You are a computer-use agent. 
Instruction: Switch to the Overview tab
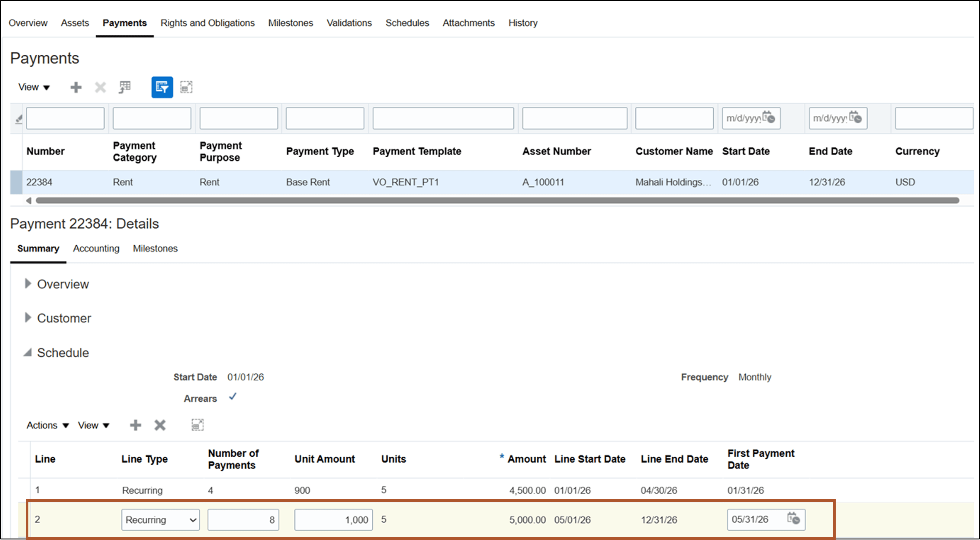[x=28, y=23]
